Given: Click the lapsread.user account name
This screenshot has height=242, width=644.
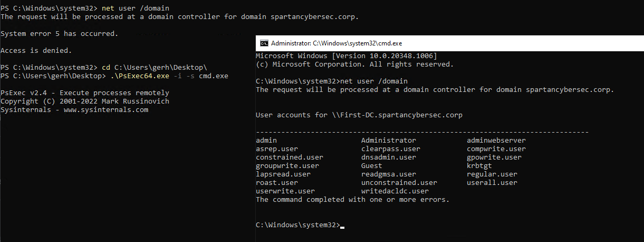Looking at the screenshot, I should pyautogui.click(x=283, y=174).
